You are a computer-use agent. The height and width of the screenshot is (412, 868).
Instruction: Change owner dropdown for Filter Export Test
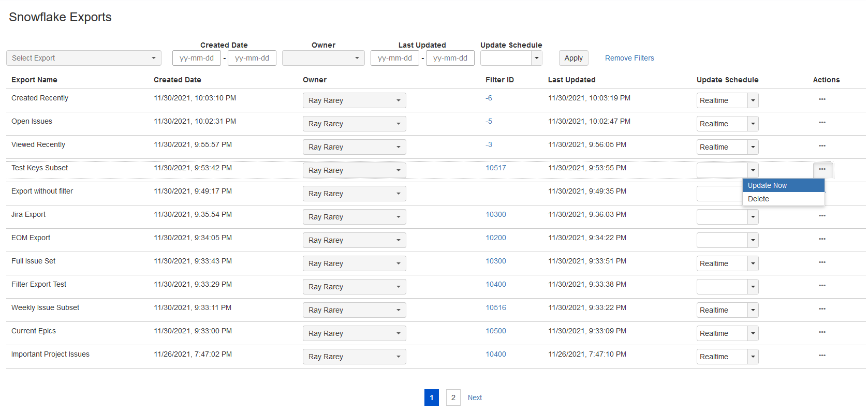(354, 287)
